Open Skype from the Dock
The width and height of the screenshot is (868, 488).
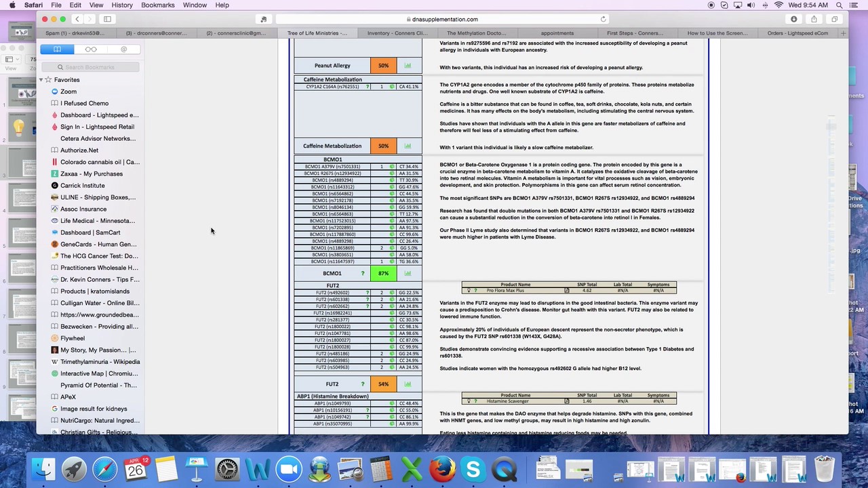(473, 469)
